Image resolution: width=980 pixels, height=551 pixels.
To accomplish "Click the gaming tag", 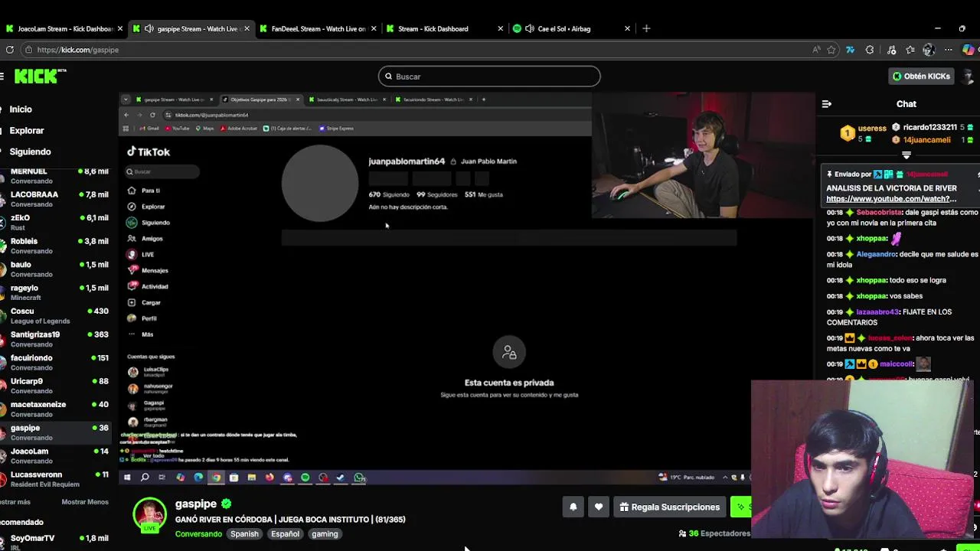I will tap(325, 534).
